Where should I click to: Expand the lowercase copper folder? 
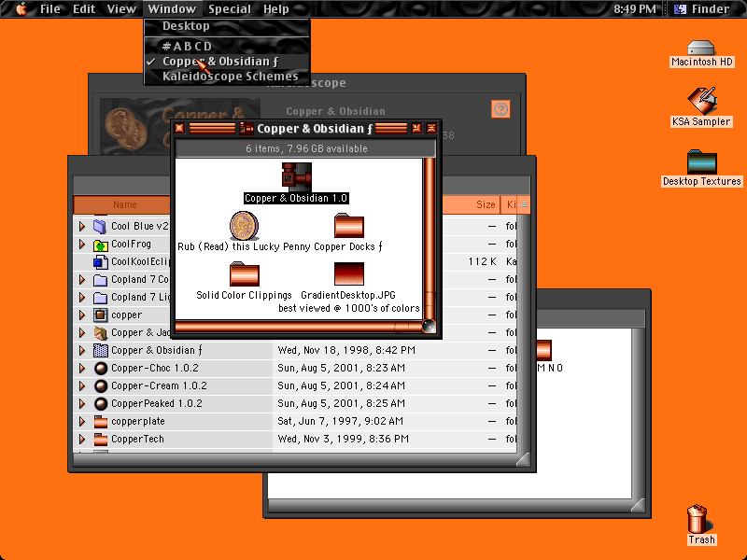point(82,315)
